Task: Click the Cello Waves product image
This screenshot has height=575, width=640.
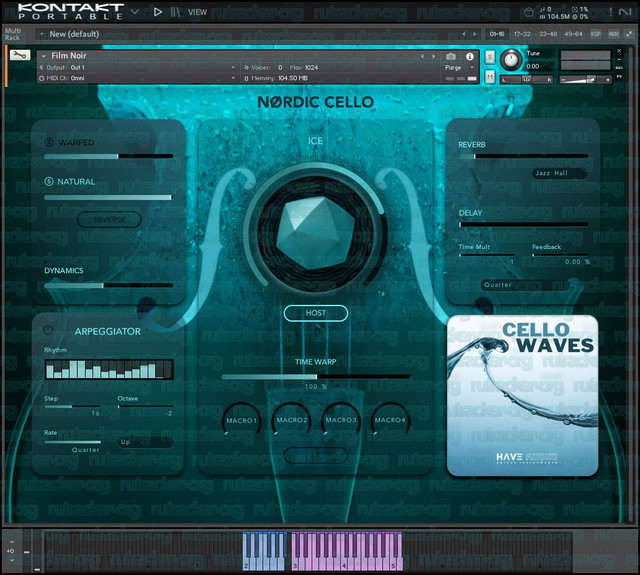Action: (x=522, y=395)
